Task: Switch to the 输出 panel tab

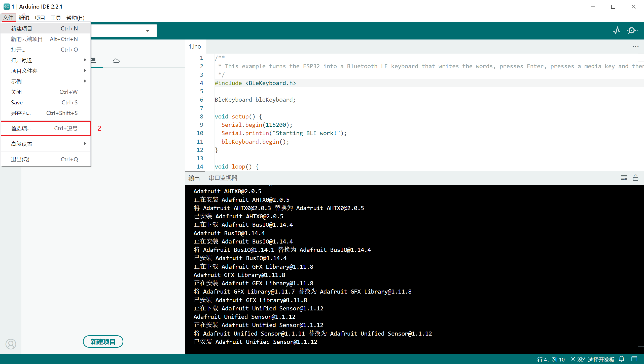Action: (194, 178)
